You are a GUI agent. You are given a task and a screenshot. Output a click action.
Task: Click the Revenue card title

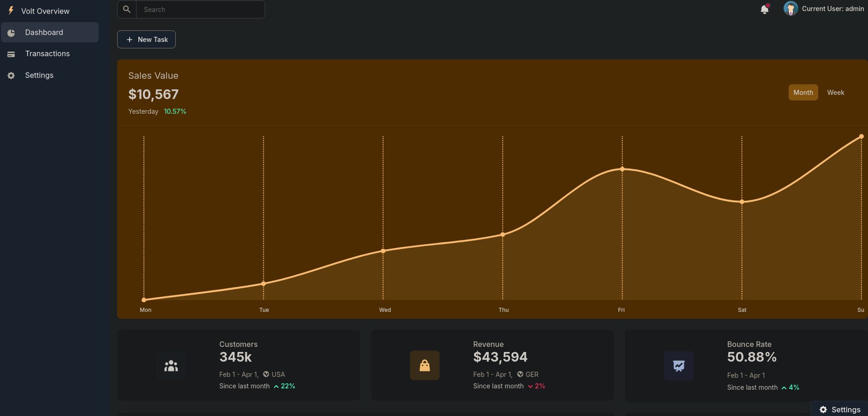(x=488, y=344)
